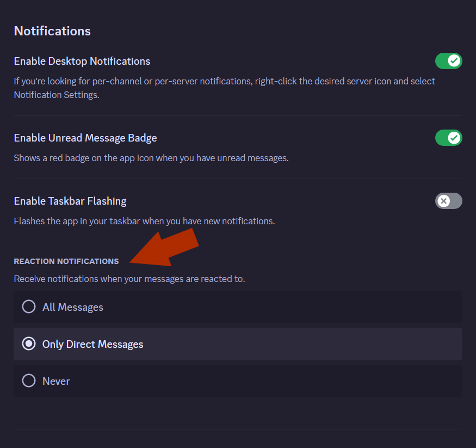The height and width of the screenshot is (448, 476).
Task: Click the circle of the All Messages radio
Action: (28, 306)
